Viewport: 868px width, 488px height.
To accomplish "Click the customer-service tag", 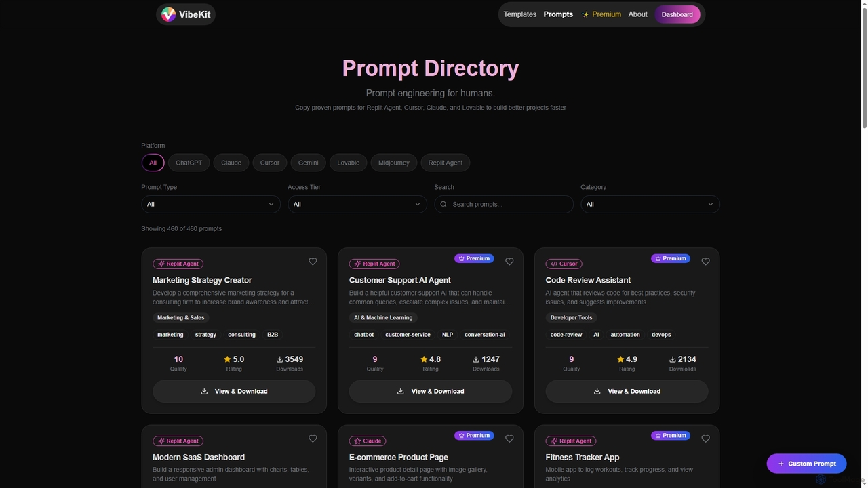I will (x=408, y=335).
